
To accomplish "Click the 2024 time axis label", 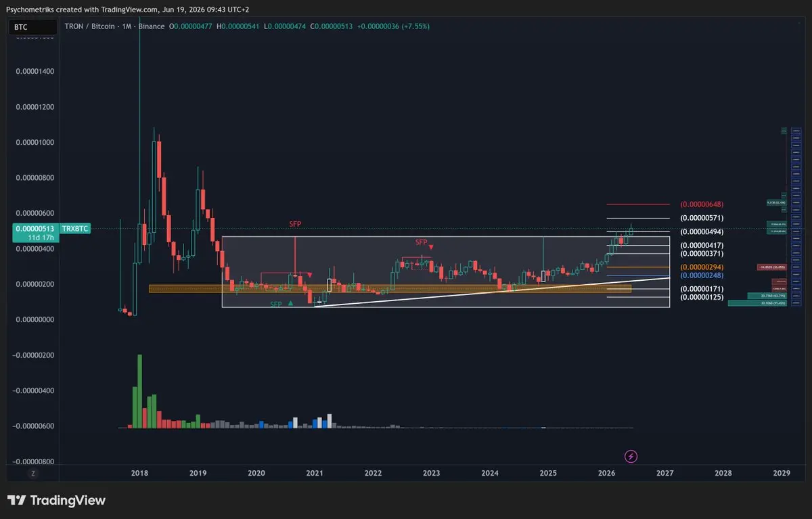I will (x=490, y=474).
